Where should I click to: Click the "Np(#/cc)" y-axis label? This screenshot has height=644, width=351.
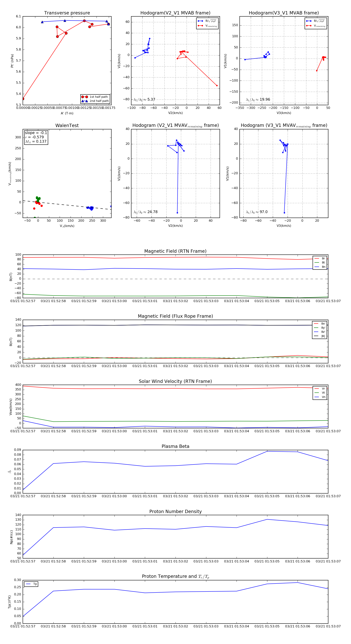pos(11,537)
